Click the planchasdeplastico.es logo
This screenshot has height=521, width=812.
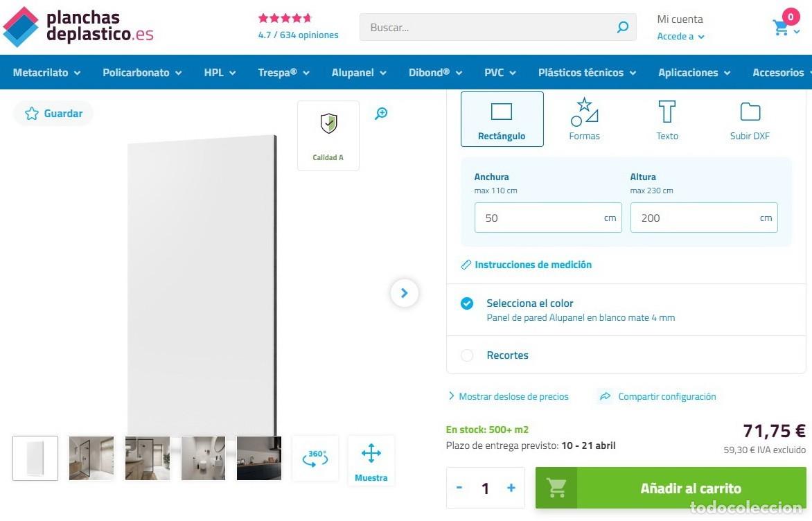pos(78,27)
